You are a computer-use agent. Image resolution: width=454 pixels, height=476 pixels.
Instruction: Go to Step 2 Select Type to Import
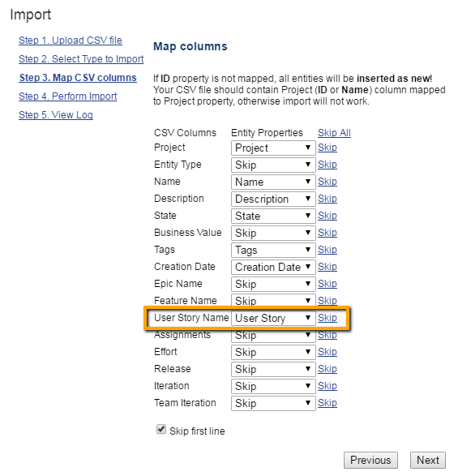(x=81, y=59)
